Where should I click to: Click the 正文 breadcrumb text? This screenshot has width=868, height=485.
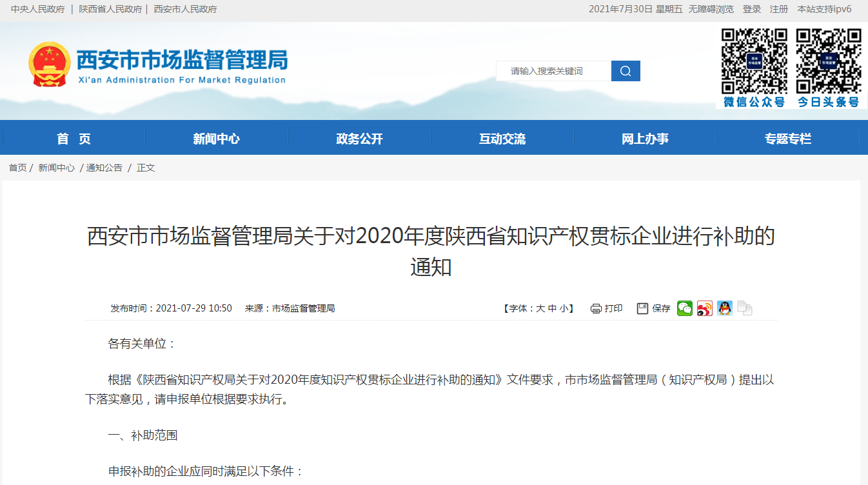[146, 168]
